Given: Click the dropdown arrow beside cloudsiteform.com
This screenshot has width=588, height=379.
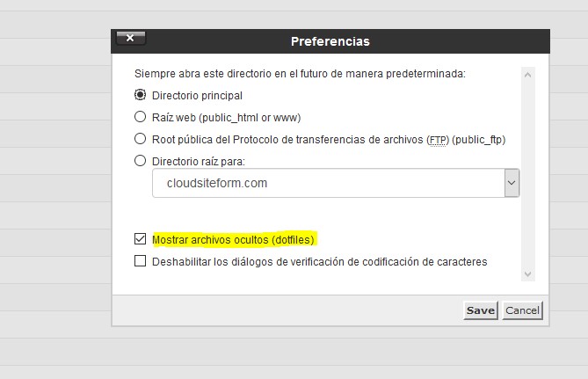Looking at the screenshot, I should click(x=512, y=184).
